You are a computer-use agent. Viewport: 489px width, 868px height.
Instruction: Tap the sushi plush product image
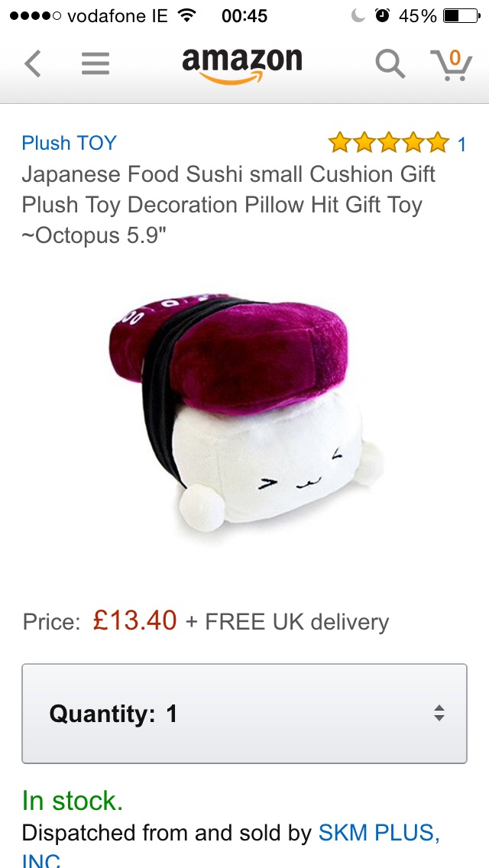[x=244, y=413]
